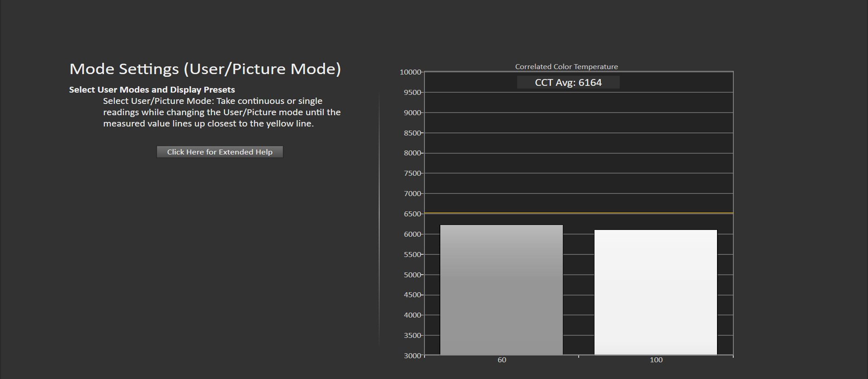868x379 pixels.
Task: Click the 'CCT Avg: 6164' readout
Action: (568, 82)
